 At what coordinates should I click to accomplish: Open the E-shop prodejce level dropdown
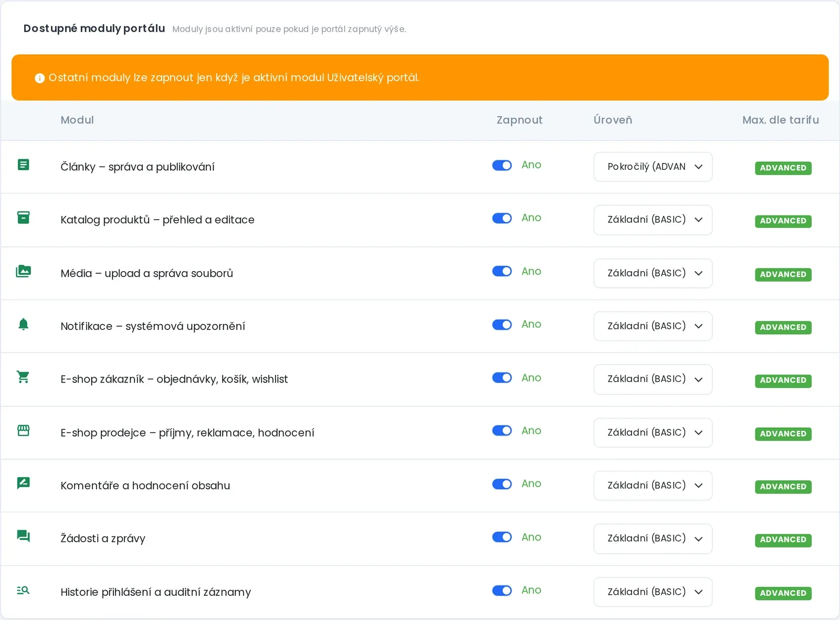[x=653, y=432]
